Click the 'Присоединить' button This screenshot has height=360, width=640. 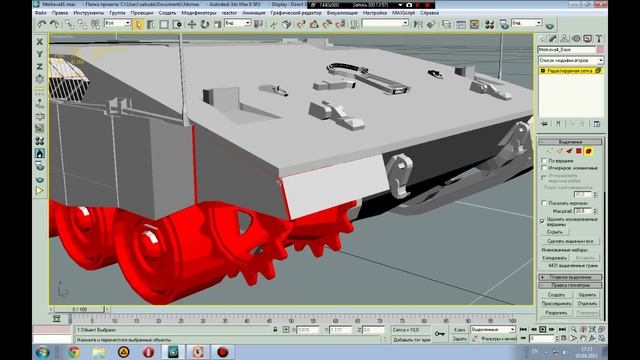tap(556, 304)
